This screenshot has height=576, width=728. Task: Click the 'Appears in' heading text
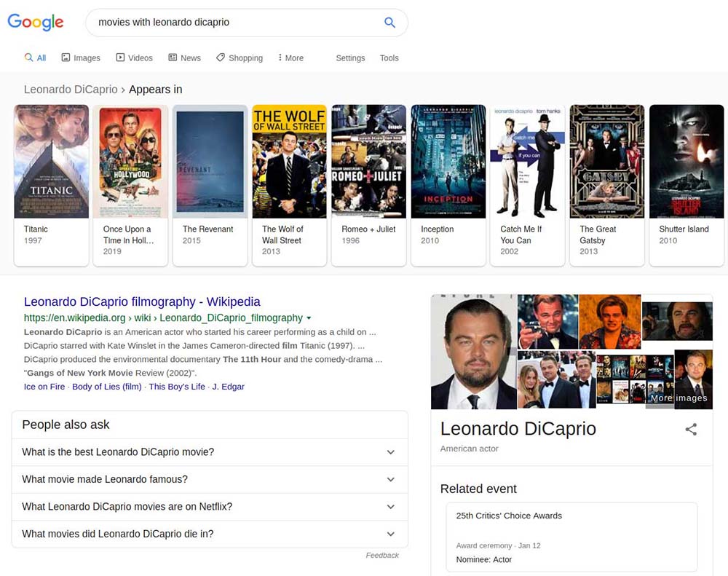[x=156, y=89]
